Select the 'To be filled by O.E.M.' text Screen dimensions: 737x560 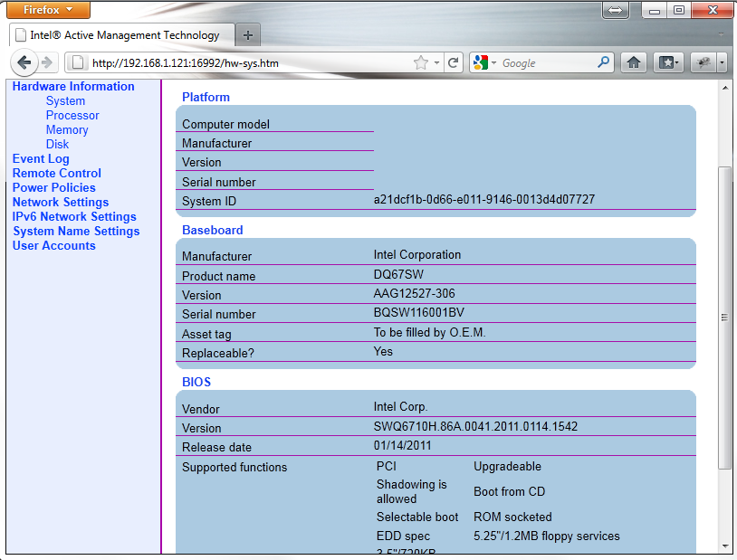(429, 333)
